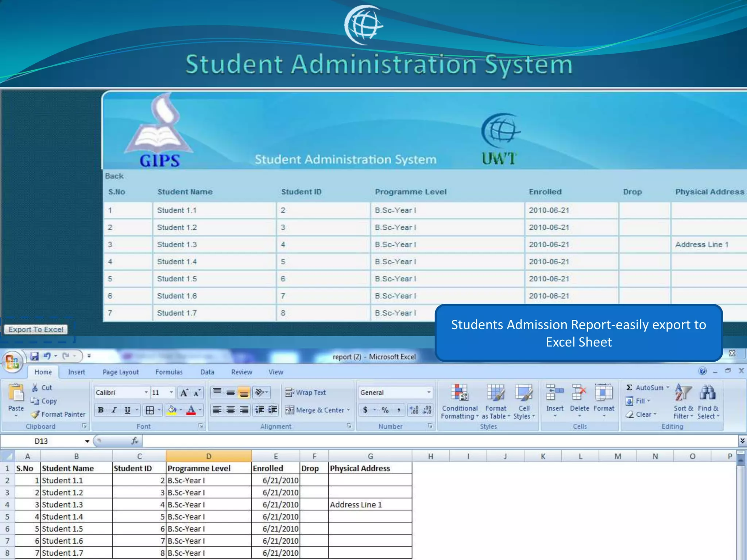Open the font size 11 dropdown

pos(171,392)
